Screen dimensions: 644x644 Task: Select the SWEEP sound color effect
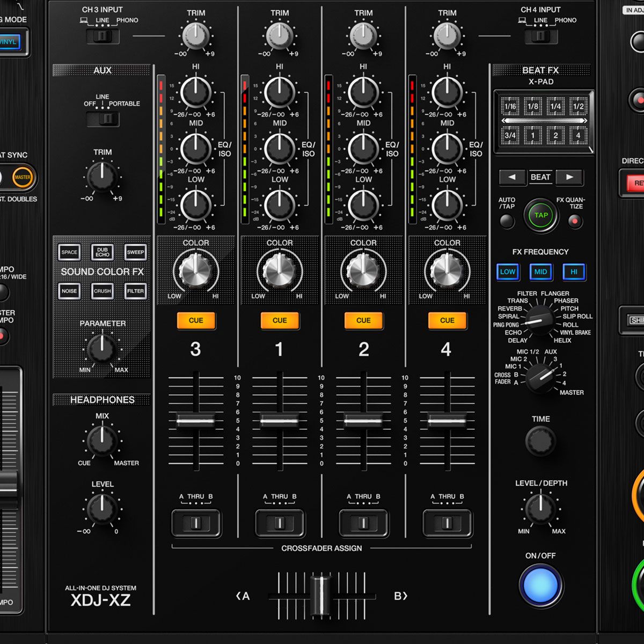coord(135,252)
